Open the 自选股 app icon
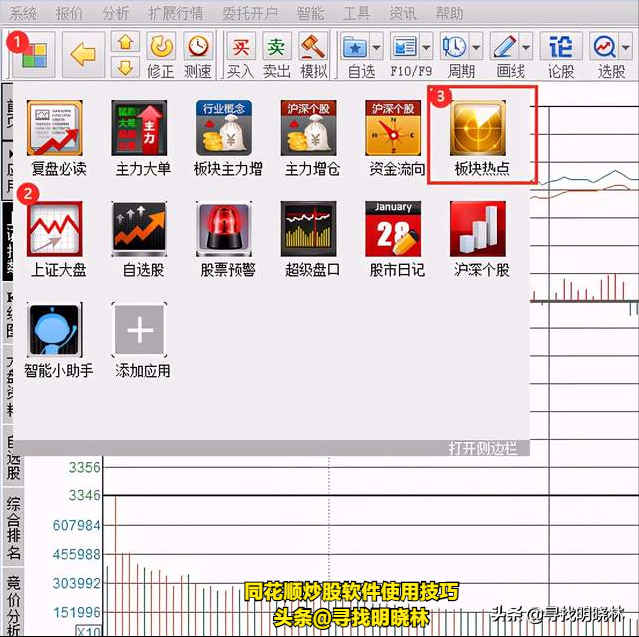This screenshot has width=639, height=637. click(x=139, y=229)
